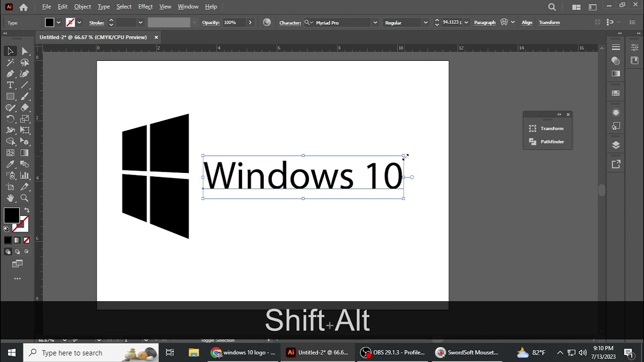
Task: Choose the Shape Builder tool
Action: [10, 142]
